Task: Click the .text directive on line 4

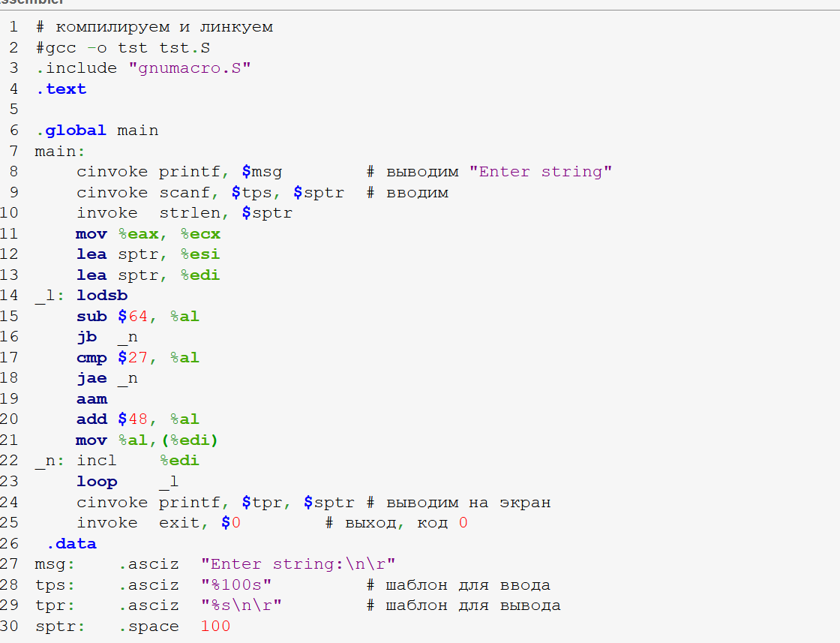Action: 61,89
